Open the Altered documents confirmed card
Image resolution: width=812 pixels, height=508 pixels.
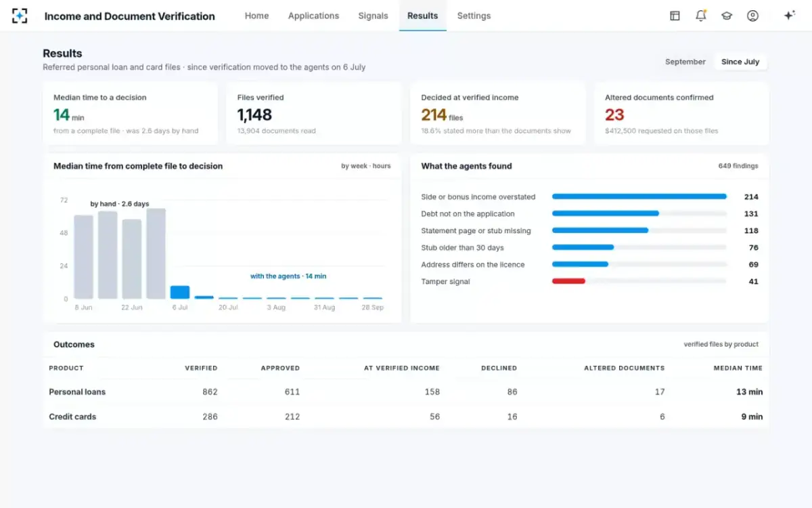tap(681, 114)
